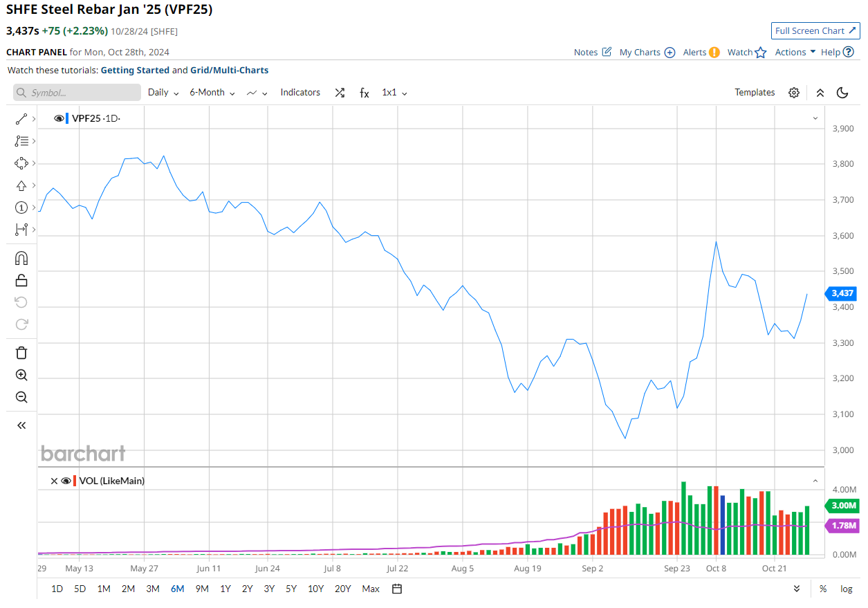Switch to the 3M time range
The width and height of the screenshot is (868, 608).
pos(153,589)
